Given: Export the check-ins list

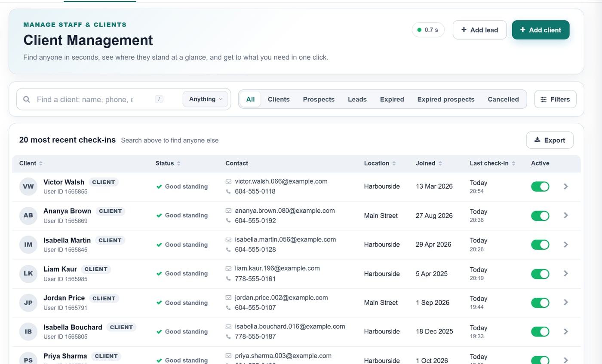Looking at the screenshot, I should [x=550, y=140].
